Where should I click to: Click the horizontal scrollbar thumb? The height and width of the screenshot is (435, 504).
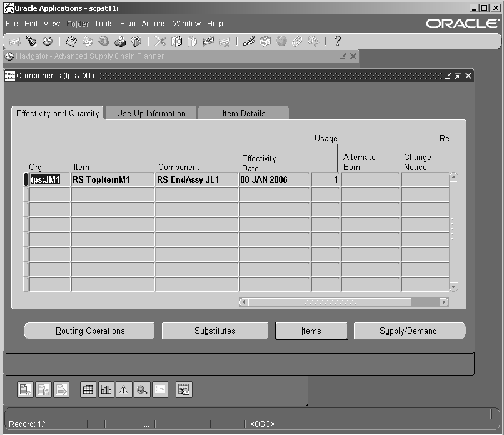pyautogui.click(x=330, y=302)
